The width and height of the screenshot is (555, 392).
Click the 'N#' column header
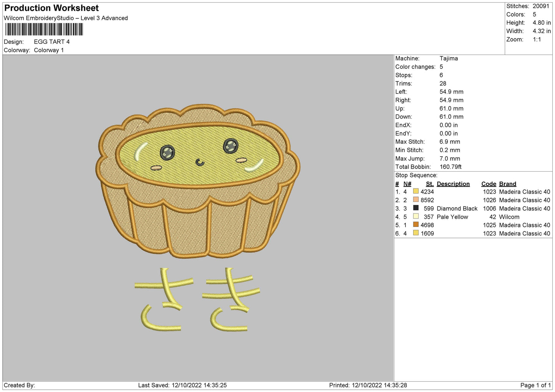coord(407,184)
